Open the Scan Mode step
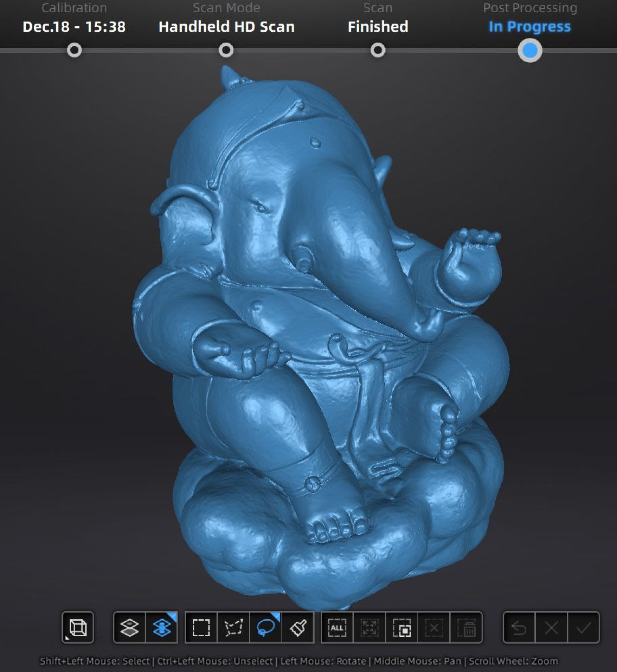The height and width of the screenshot is (672, 617). (x=226, y=50)
